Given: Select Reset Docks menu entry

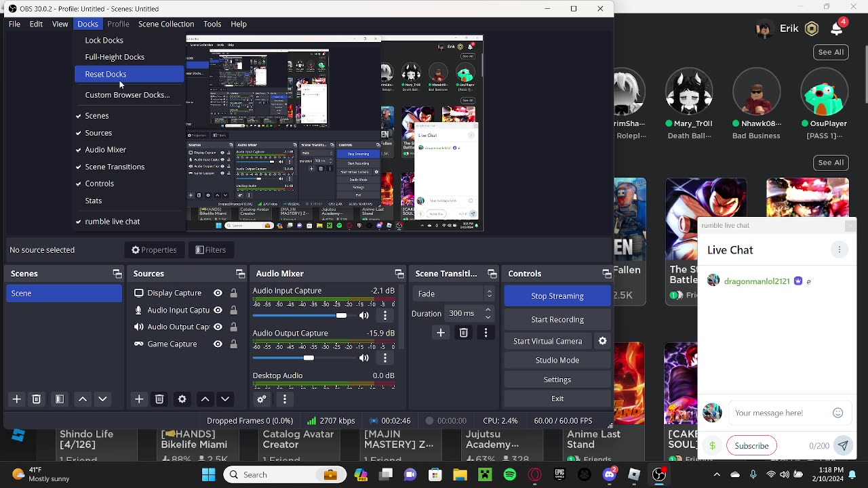Looking at the screenshot, I should (129, 74).
